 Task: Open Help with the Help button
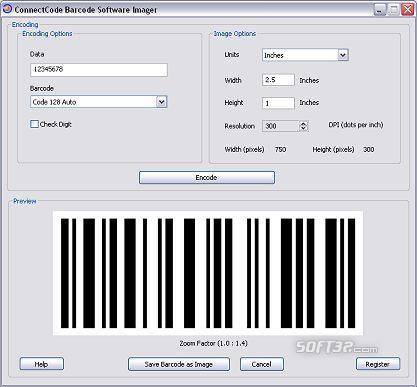pyautogui.click(x=42, y=364)
